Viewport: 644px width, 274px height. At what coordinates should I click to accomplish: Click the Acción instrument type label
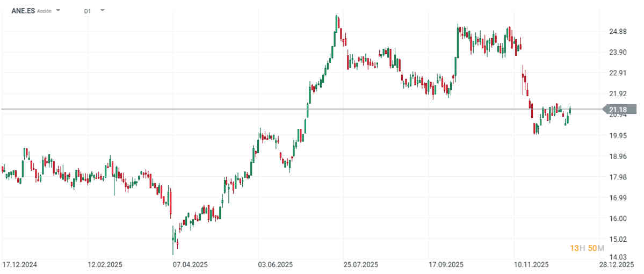[45, 11]
